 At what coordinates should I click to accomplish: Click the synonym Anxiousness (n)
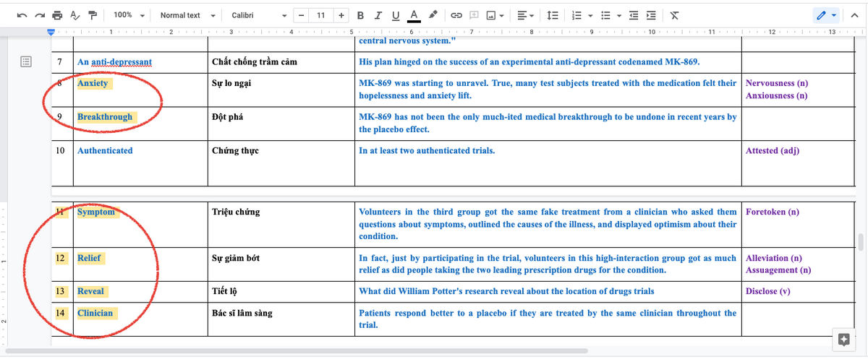tap(777, 95)
